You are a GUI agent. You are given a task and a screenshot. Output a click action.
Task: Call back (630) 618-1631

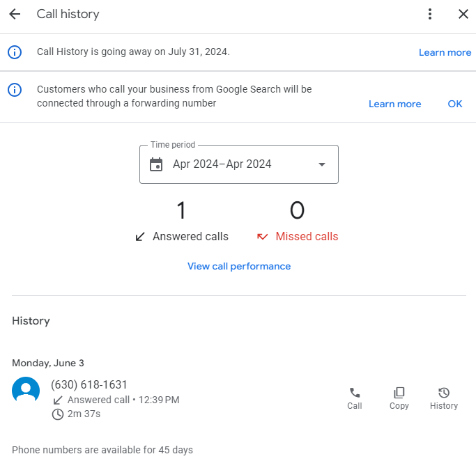355,399
